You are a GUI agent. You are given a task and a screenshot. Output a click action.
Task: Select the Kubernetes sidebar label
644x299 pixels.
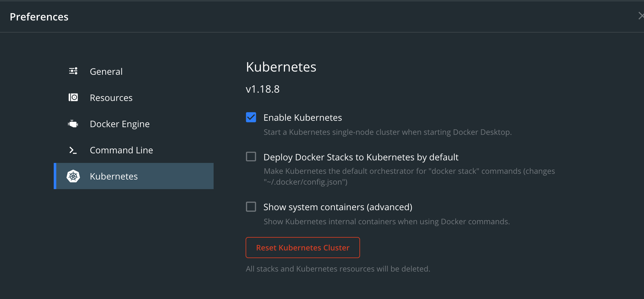(x=114, y=176)
